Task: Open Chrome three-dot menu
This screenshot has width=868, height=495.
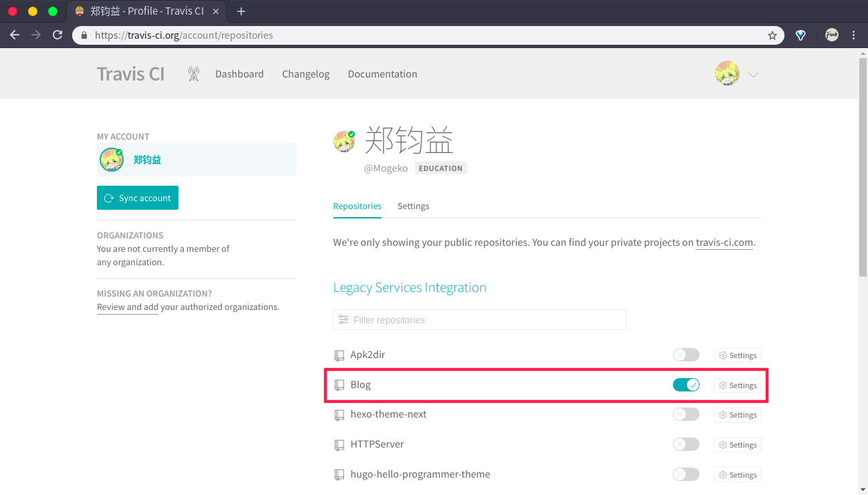Action: click(854, 35)
